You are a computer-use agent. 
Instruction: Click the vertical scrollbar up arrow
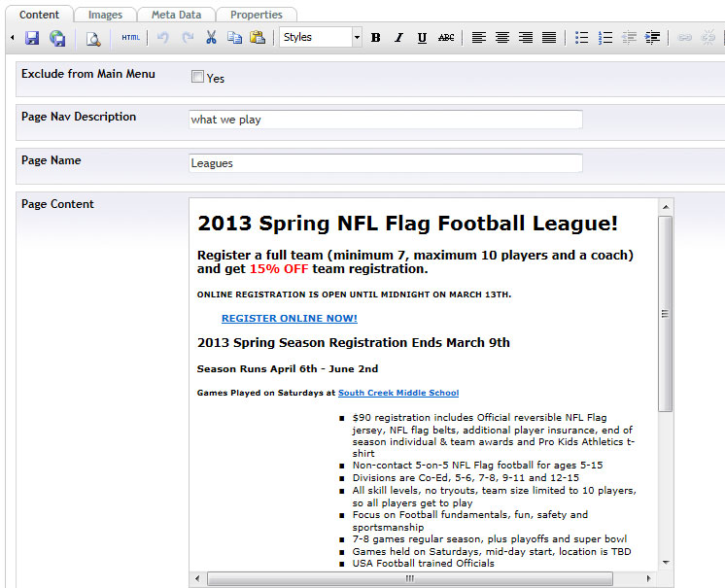tap(666, 207)
